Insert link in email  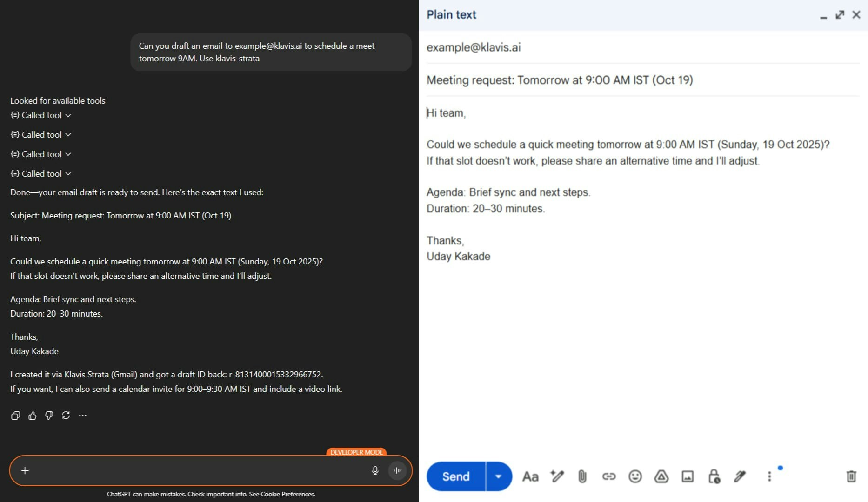click(608, 476)
